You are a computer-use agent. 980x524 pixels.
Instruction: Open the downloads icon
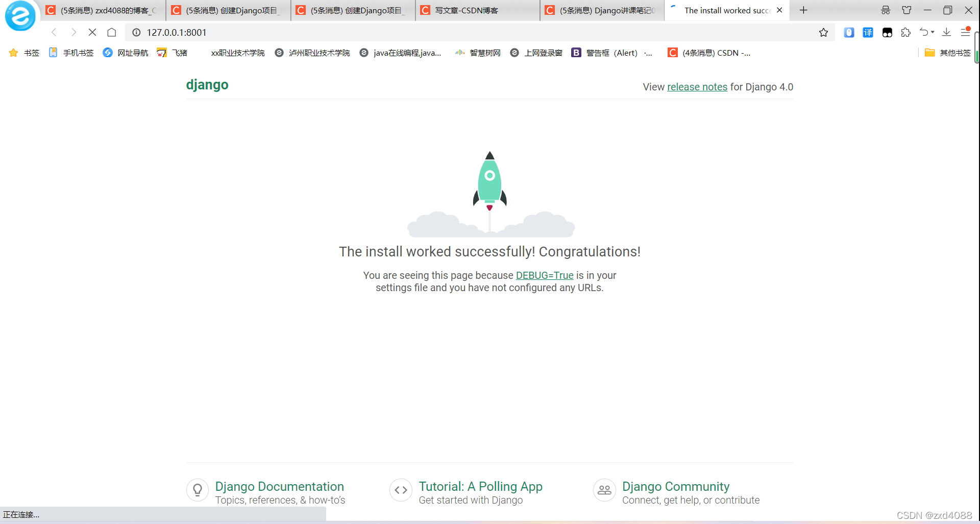[x=946, y=32]
